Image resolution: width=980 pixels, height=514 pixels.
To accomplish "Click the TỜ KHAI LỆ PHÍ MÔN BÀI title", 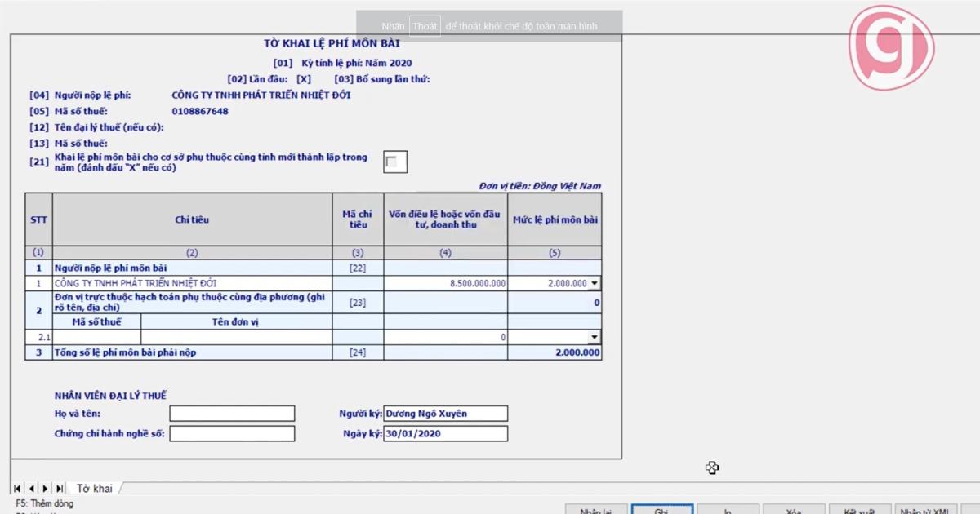I will 332,44.
